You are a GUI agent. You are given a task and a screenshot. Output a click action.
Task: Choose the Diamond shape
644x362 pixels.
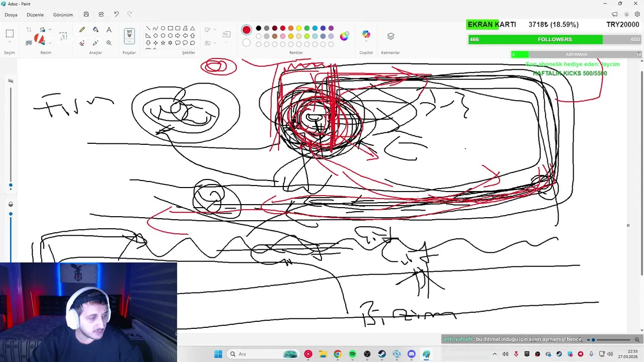(155, 36)
